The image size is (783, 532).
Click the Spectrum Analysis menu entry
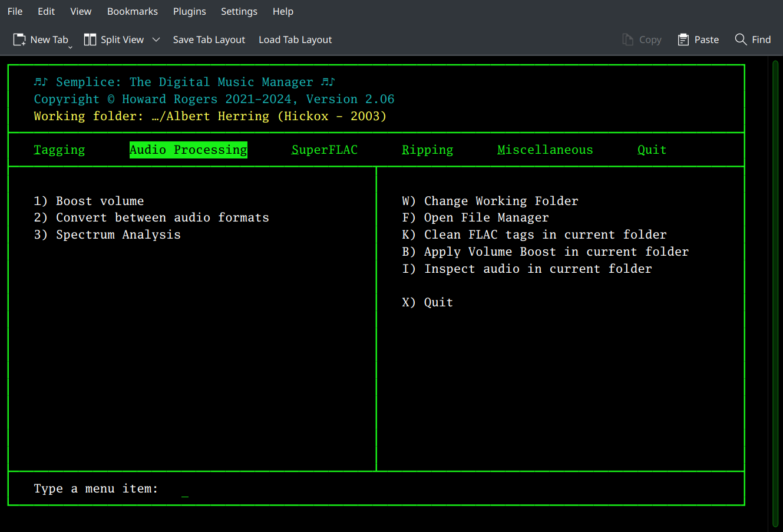pos(118,234)
